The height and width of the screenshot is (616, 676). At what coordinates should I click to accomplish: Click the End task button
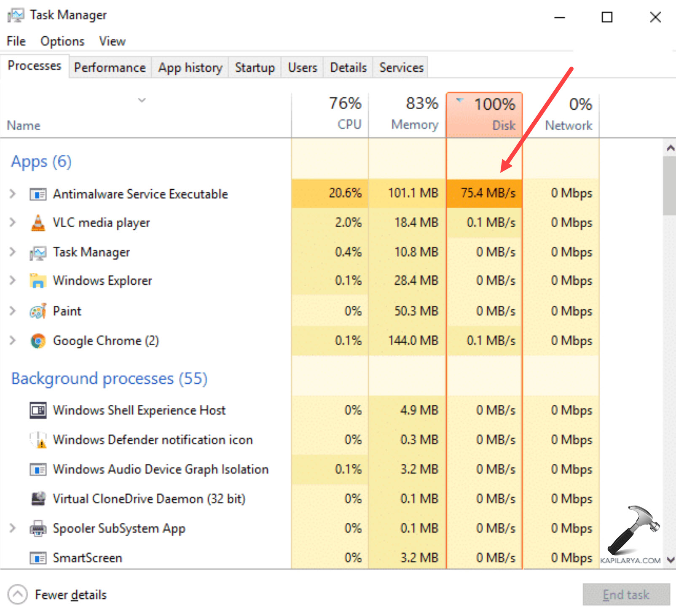[x=626, y=594]
